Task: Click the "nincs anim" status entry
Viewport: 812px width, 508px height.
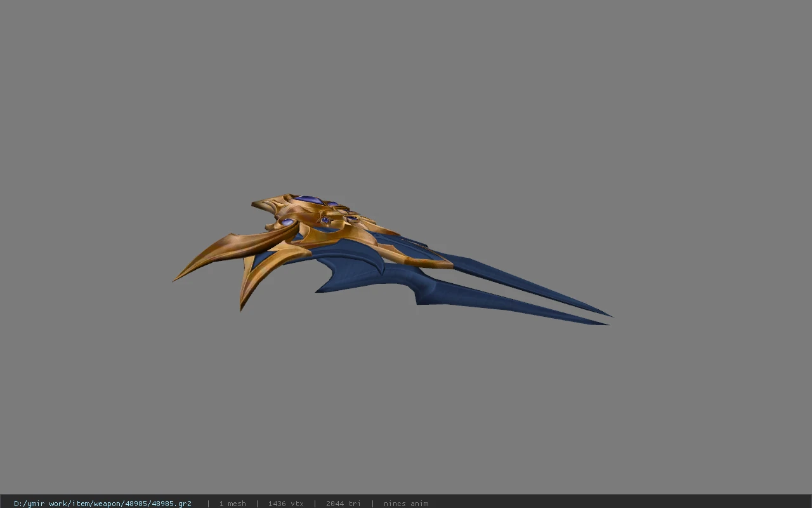Action: click(406, 504)
